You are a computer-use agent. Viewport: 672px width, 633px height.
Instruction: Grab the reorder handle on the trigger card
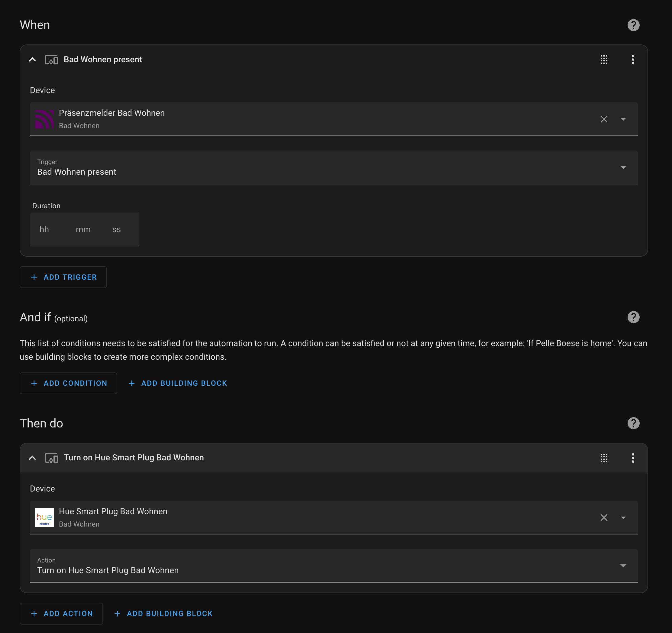[x=604, y=60]
